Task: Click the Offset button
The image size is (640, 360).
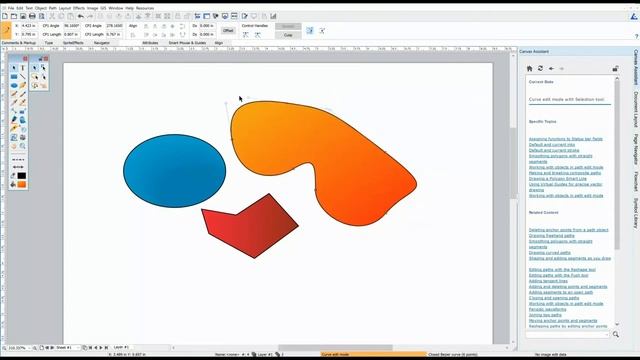Action: point(228,31)
